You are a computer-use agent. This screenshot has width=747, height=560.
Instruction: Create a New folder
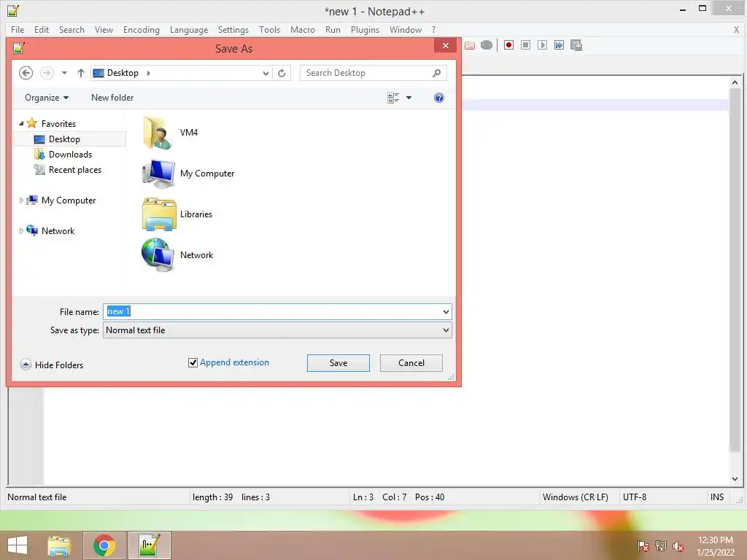[x=112, y=98]
